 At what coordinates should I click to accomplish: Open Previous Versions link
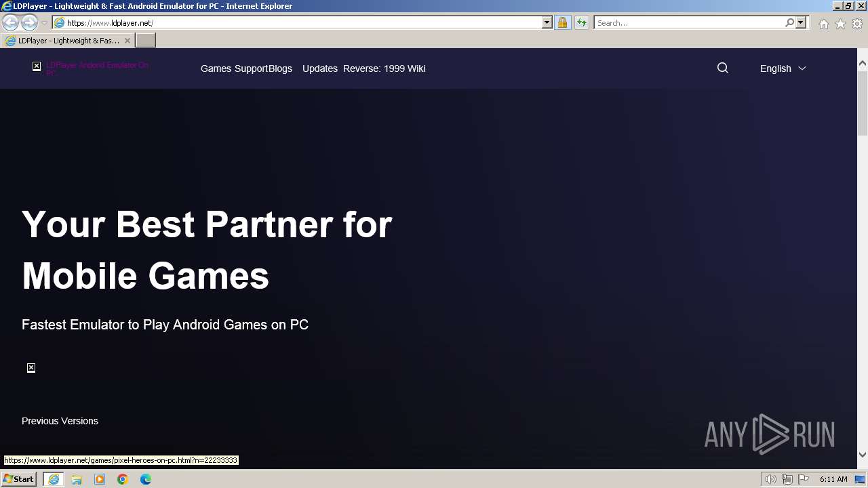click(x=60, y=421)
